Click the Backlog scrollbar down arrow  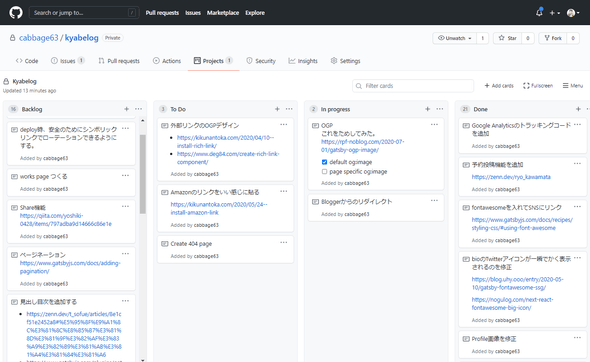pos(143,360)
